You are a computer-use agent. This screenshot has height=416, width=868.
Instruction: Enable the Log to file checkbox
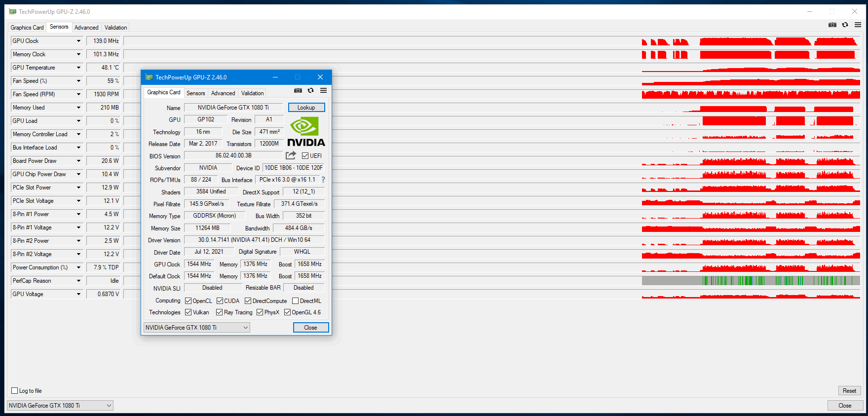click(14, 391)
